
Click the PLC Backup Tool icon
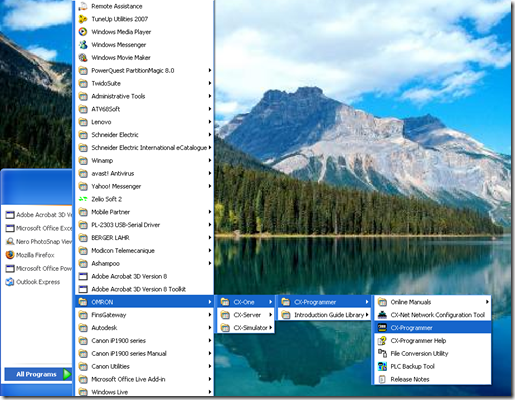(x=382, y=366)
